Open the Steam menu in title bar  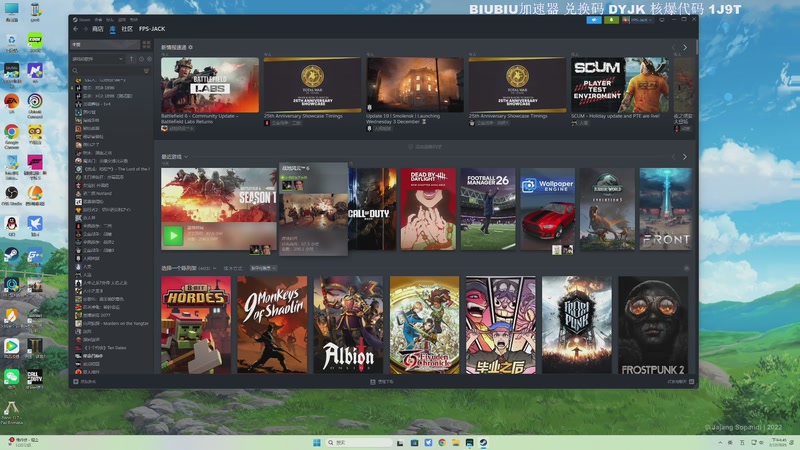[82, 20]
